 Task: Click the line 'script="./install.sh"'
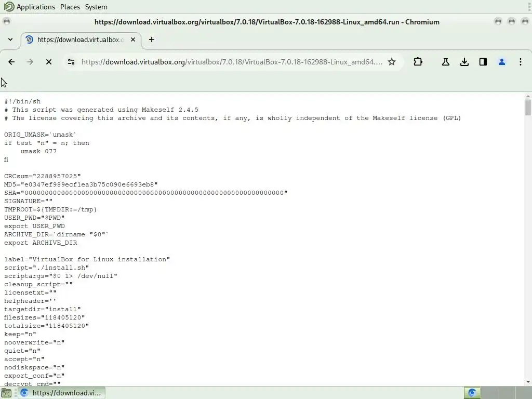pyautogui.click(x=46, y=268)
